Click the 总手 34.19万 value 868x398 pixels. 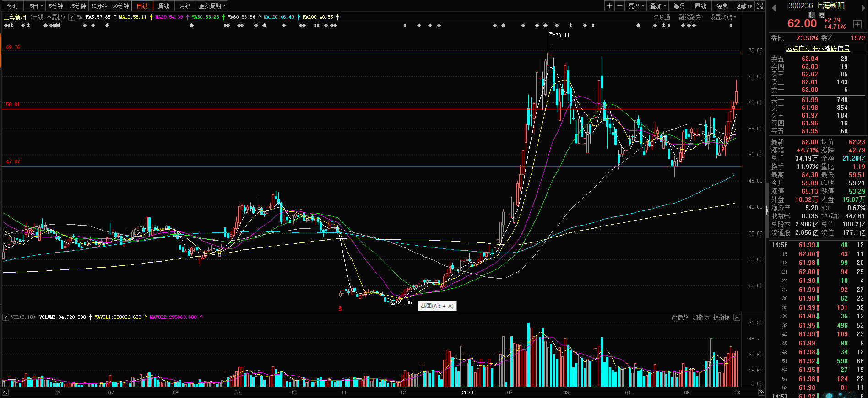(807, 158)
